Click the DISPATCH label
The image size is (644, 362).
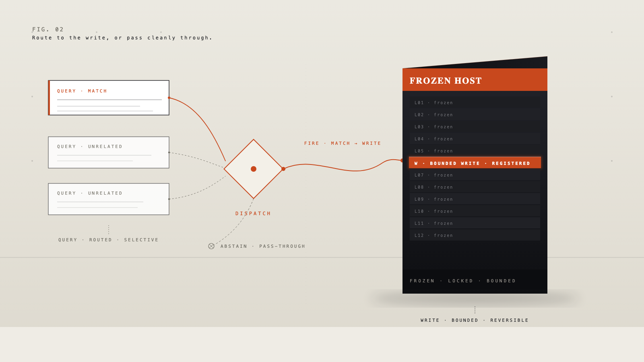pyautogui.click(x=253, y=214)
